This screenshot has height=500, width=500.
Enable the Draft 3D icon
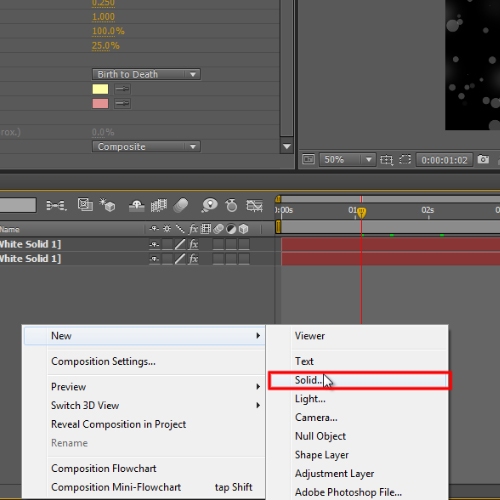pyautogui.click(x=107, y=205)
